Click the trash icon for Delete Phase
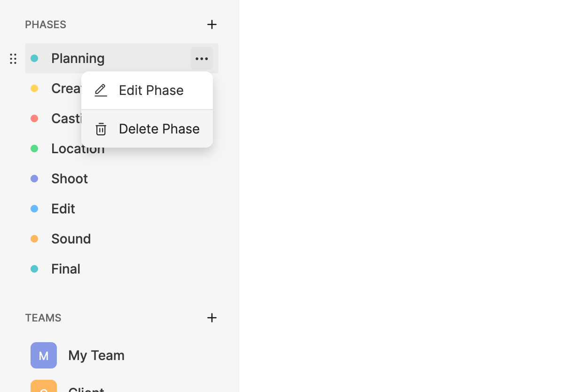This screenshot has height=392, width=579. 101,129
